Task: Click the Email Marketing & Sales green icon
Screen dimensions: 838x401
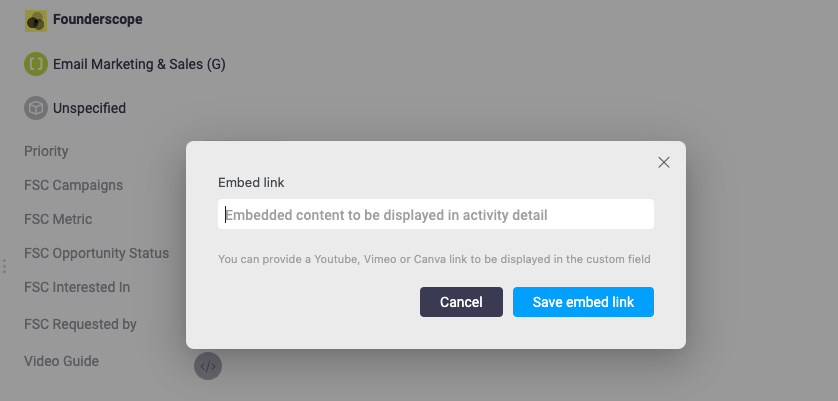Action: 36,64
